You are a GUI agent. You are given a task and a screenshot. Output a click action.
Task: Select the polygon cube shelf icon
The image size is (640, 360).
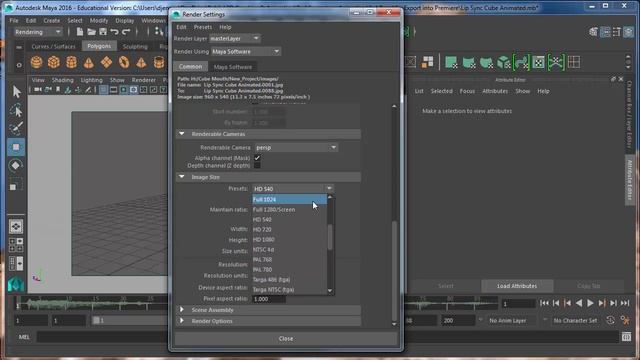(53, 62)
